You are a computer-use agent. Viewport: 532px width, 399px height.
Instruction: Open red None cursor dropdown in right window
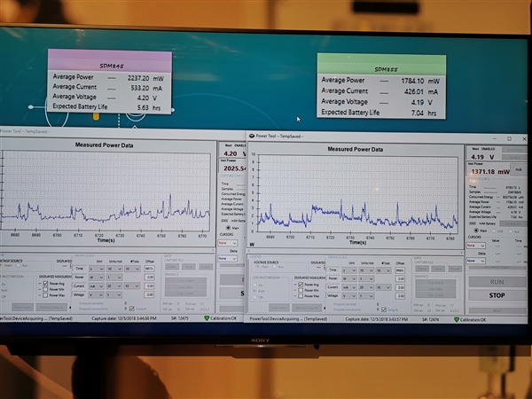(x=475, y=246)
